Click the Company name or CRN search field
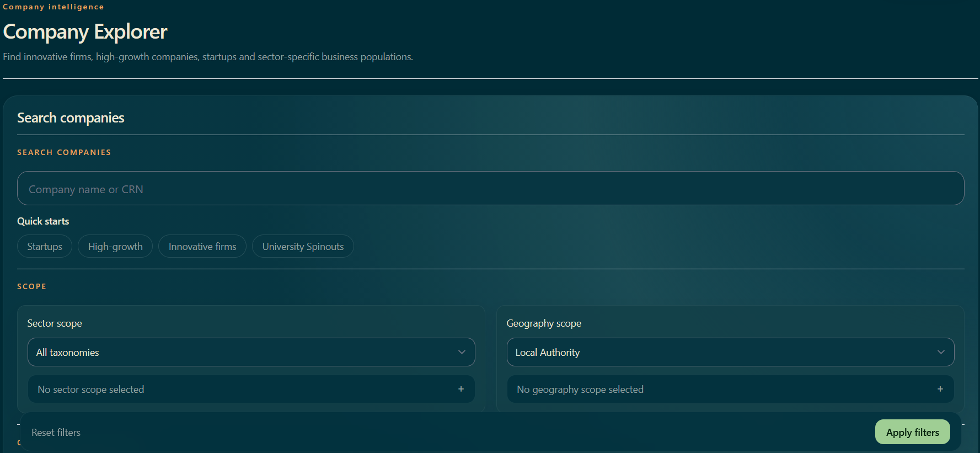Screen dimensions: 980x453 (x=490, y=188)
